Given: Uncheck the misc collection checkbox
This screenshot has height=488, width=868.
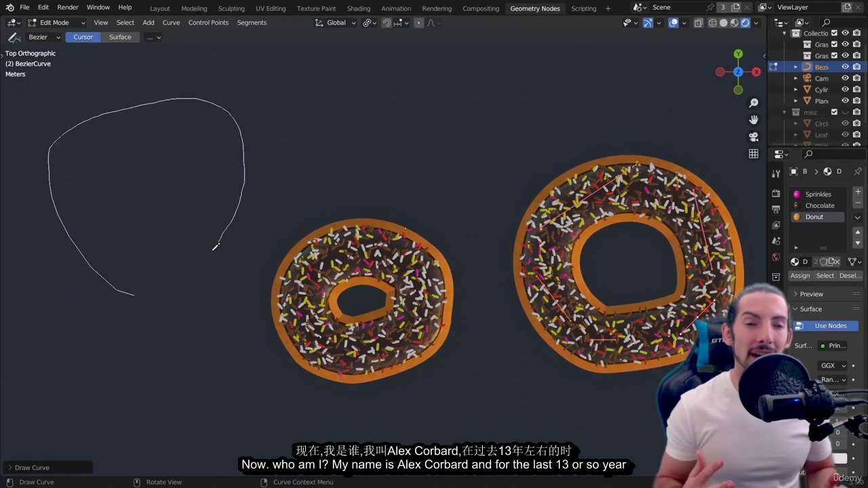Looking at the screenshot, I should (834, 112).
